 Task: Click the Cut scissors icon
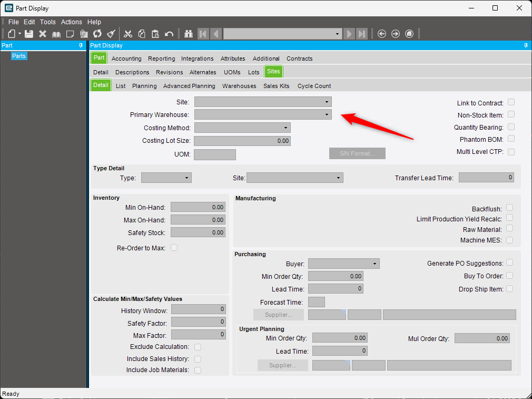click(128, 34)
